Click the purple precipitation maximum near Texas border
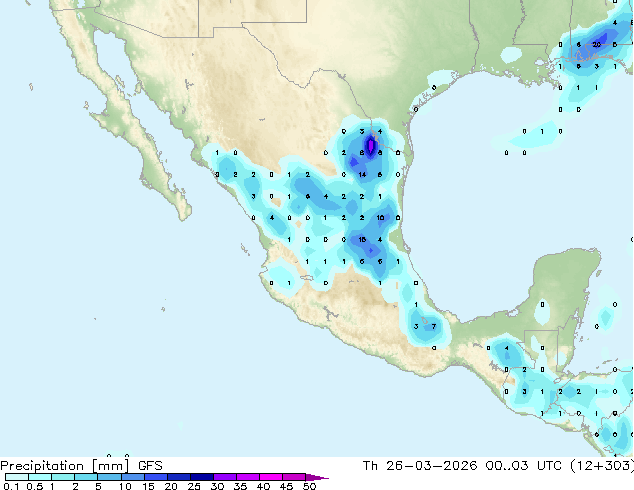Viewport: 634px width, 490px height. (371, 146)
